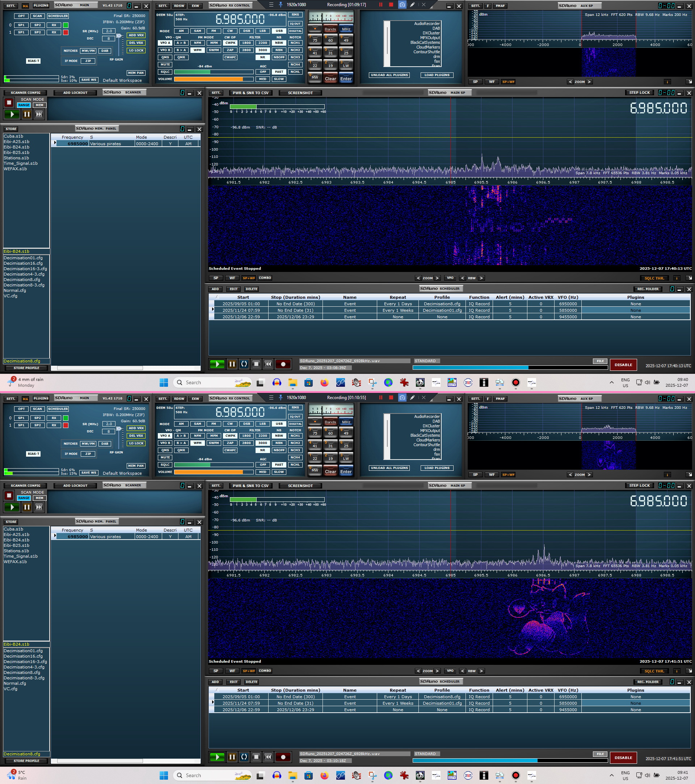Click the red stop icon beside Recording [01:10:55]
Viewport: 695px width, 784px height.
(x=391, y=398)
